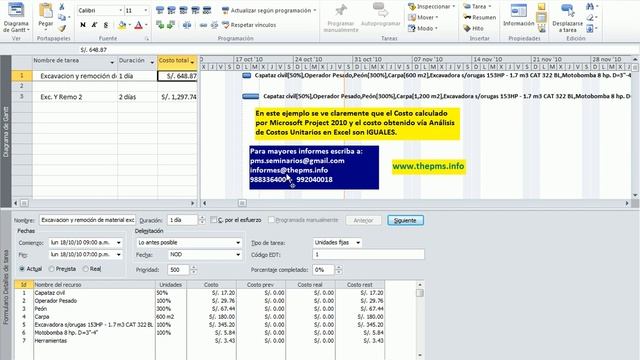Mark task 100% complete icon
Screen dimensions: 640x360
[207, 10]
